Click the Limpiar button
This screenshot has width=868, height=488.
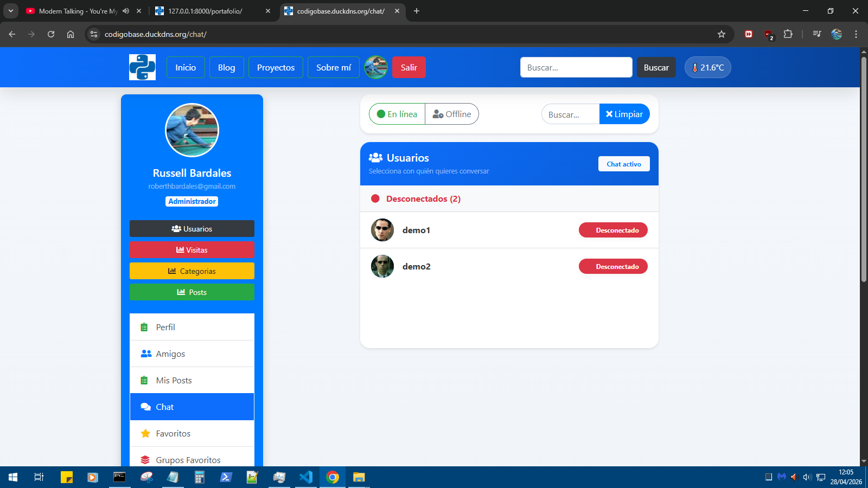[624, 114]
